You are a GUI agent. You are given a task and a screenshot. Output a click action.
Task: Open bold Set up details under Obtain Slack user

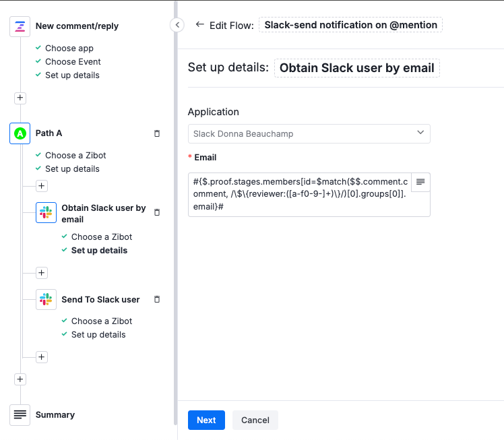[x=99, y=251]
